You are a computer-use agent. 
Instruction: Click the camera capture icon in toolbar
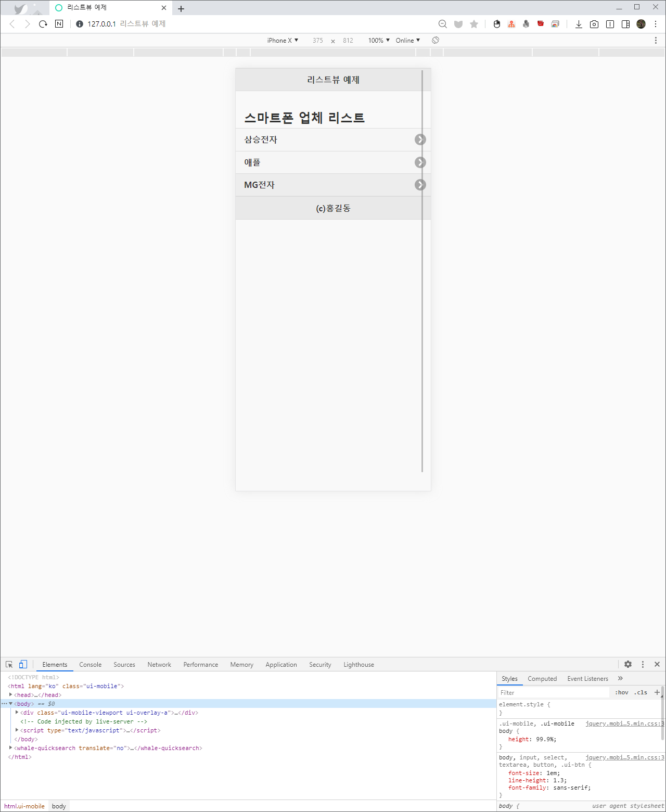coord(594,24)
